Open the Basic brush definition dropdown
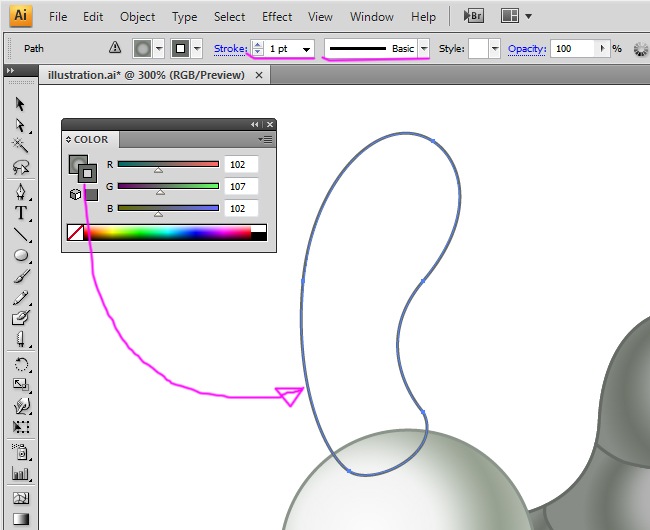The width and height of the screenshot is (650, 530). coord(424,48)
